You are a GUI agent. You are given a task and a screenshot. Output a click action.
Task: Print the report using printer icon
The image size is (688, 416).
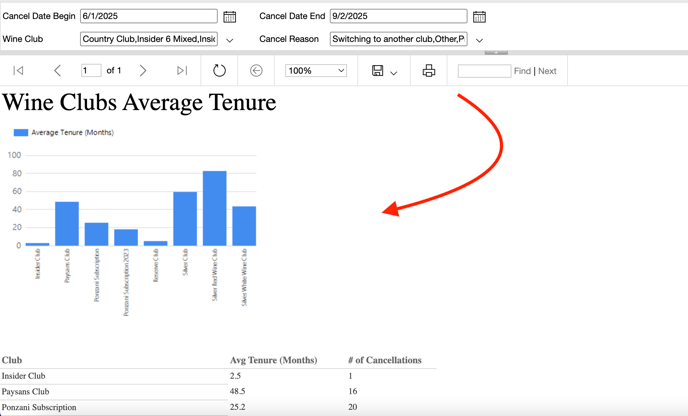tap(429, 71)
